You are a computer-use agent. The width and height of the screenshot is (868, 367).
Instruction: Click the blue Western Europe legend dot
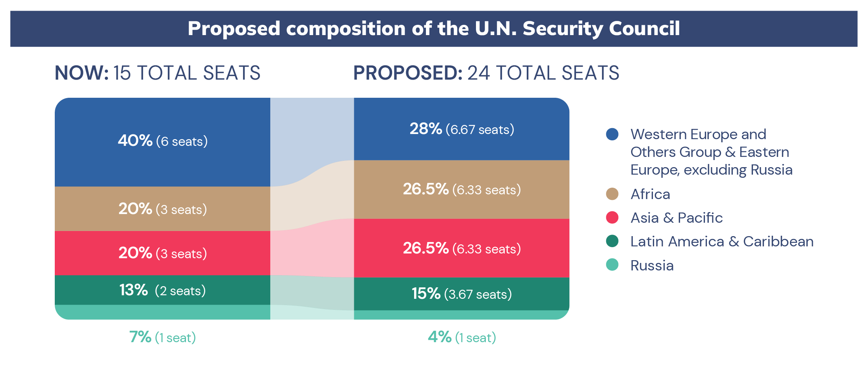(x=612, y=134)
